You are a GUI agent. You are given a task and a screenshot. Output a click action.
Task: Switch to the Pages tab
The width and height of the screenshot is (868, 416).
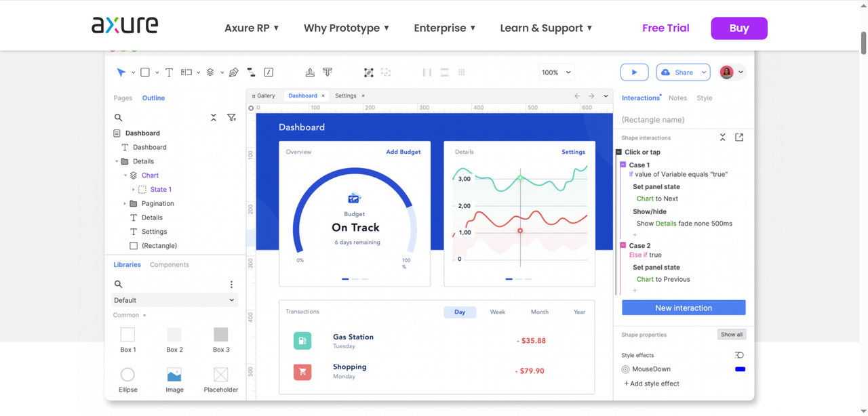pos(123,98)
